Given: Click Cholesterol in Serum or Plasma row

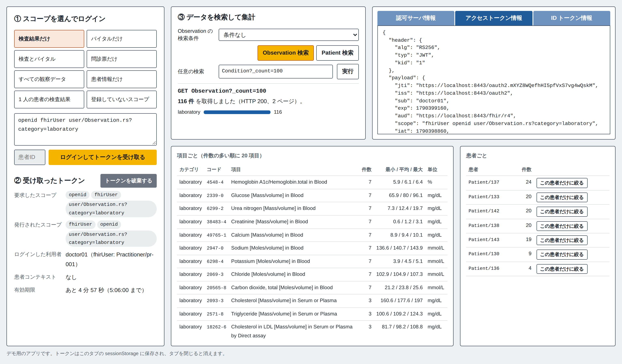Looking at the screenshot, I should coord(312,301).
